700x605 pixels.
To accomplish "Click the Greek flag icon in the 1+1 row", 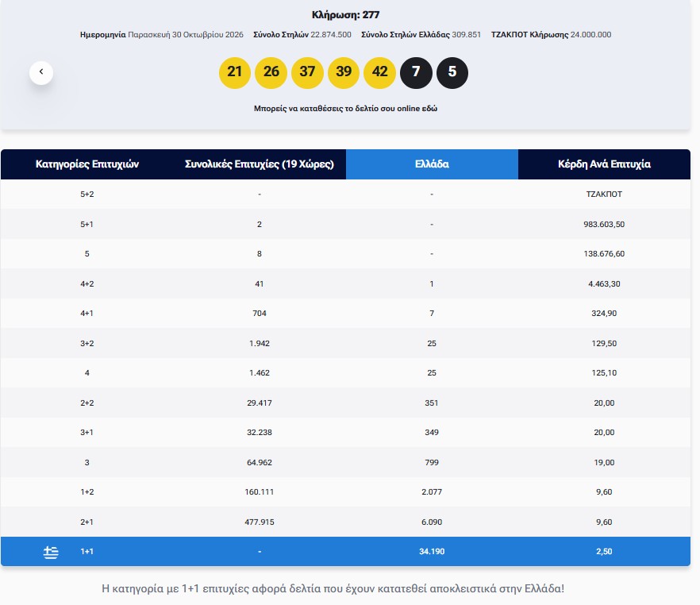I will (51, 552).
